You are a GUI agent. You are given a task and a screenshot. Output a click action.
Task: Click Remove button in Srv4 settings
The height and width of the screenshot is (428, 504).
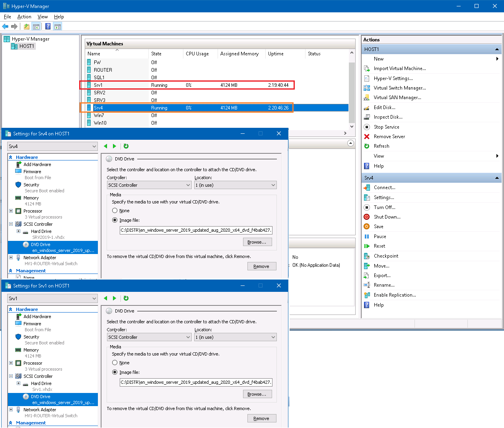[262, 266]
